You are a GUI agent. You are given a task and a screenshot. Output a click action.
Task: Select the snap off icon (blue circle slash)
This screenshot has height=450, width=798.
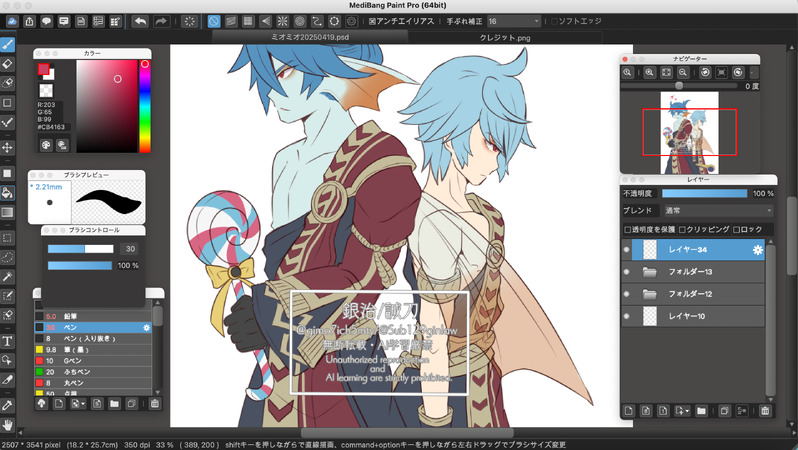coord(214,21)
